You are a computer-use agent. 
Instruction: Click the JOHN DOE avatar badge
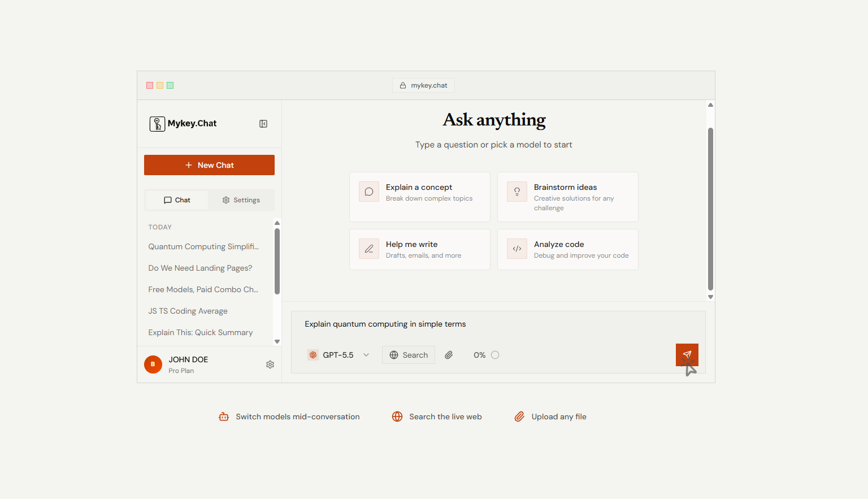[153, 365]
